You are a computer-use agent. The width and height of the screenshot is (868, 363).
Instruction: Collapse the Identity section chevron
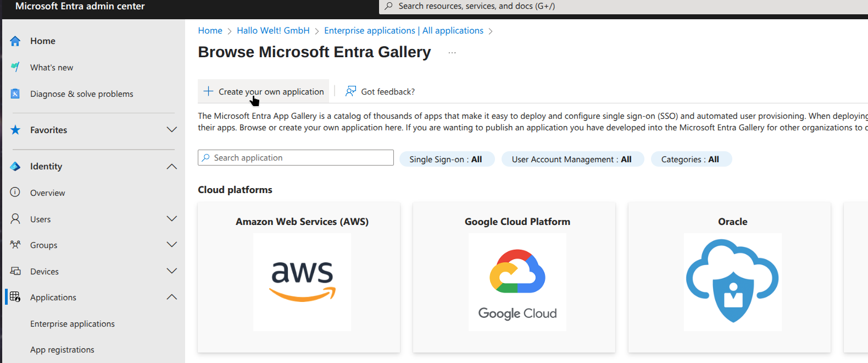pos(171,166)
